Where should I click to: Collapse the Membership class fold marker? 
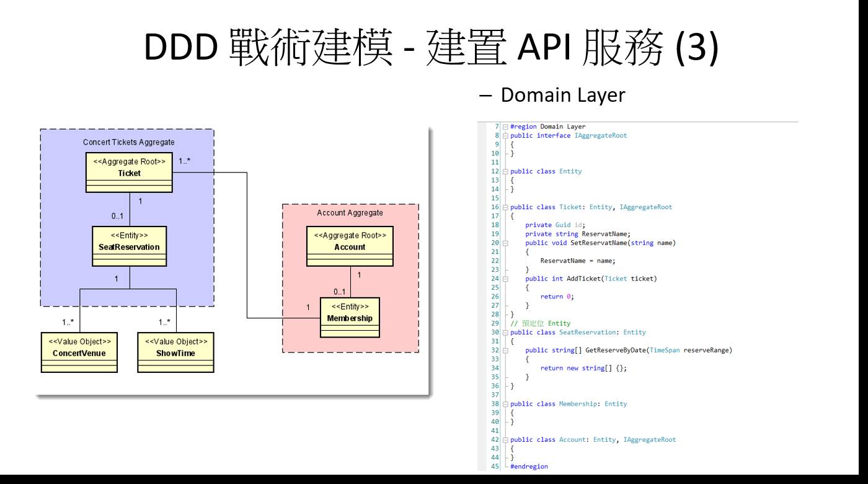pos(505,404)
